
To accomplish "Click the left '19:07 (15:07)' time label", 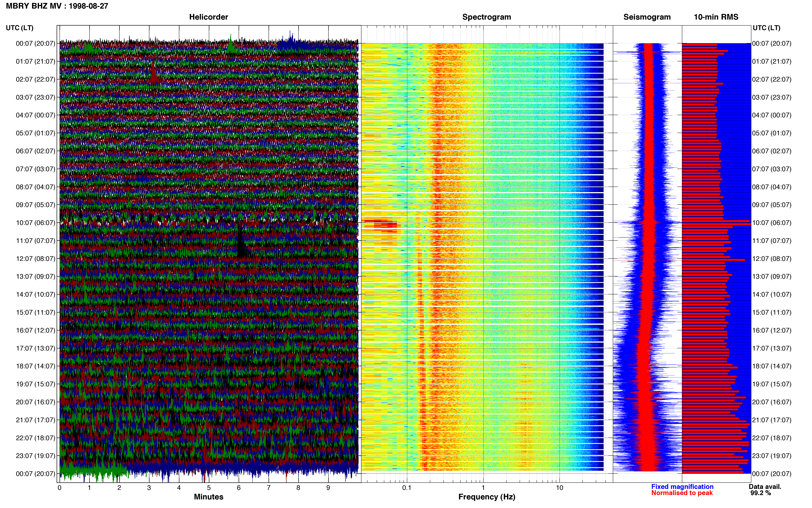I will point(35,384).
